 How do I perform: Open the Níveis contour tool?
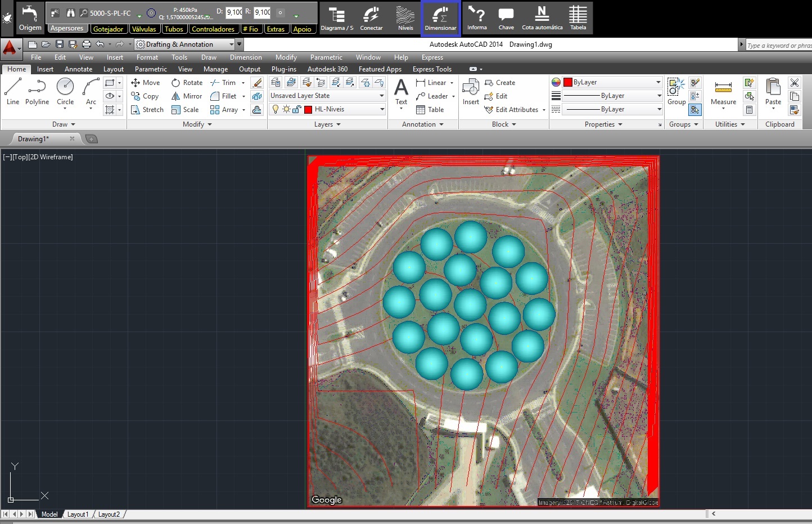(x=405, y=18)
